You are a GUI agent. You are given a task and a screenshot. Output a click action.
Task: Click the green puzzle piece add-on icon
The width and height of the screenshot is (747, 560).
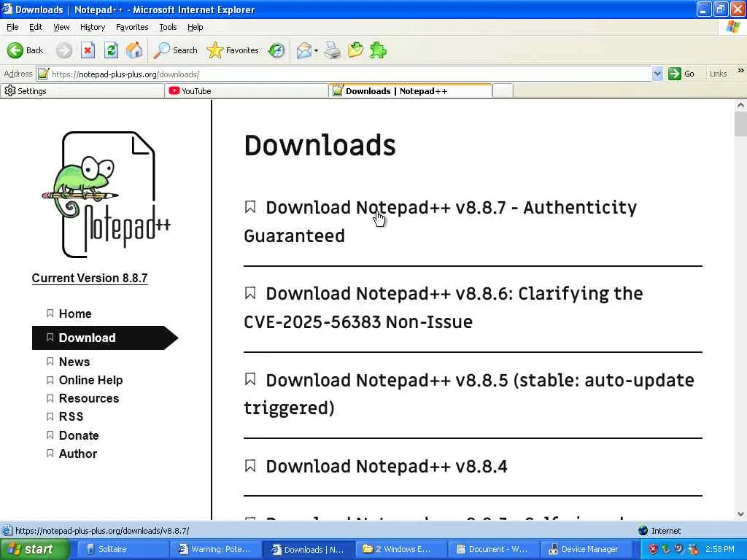point(379,50)
